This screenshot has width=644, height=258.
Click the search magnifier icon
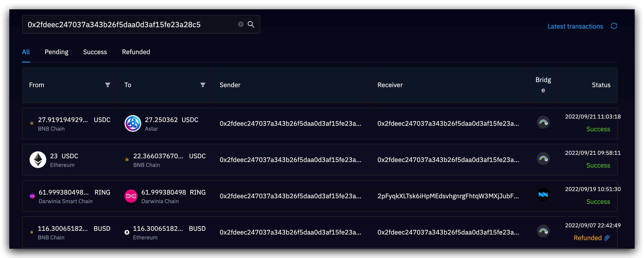(251, 24)
